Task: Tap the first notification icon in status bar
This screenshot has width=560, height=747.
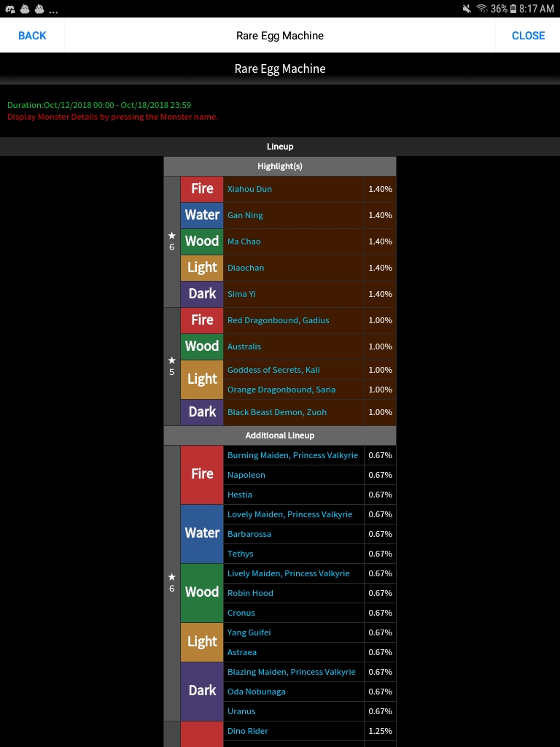Action: pyautogui.click(x=10, y=9)
